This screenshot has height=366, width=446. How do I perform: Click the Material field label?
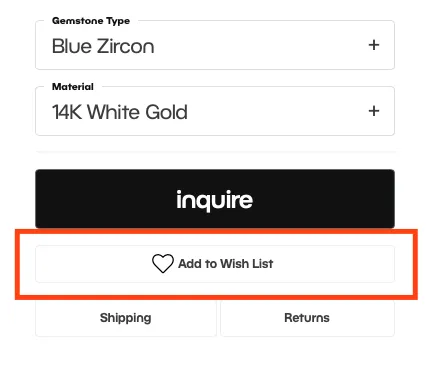tap(73, 87)
